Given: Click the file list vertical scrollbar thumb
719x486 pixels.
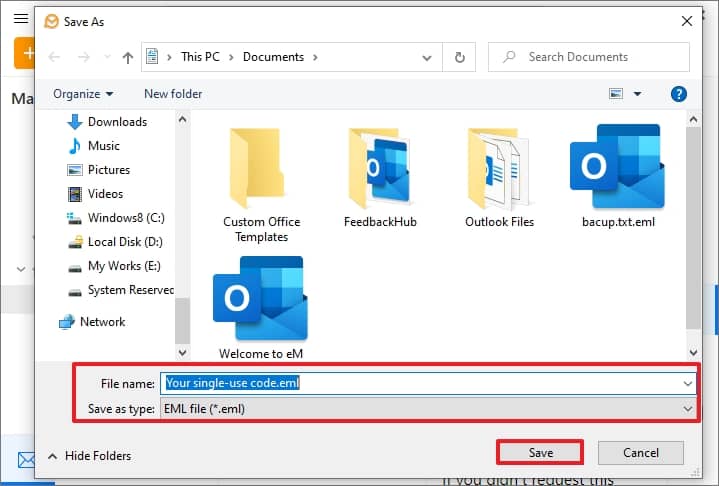Looking at the screenshot, I should [693, 228].
